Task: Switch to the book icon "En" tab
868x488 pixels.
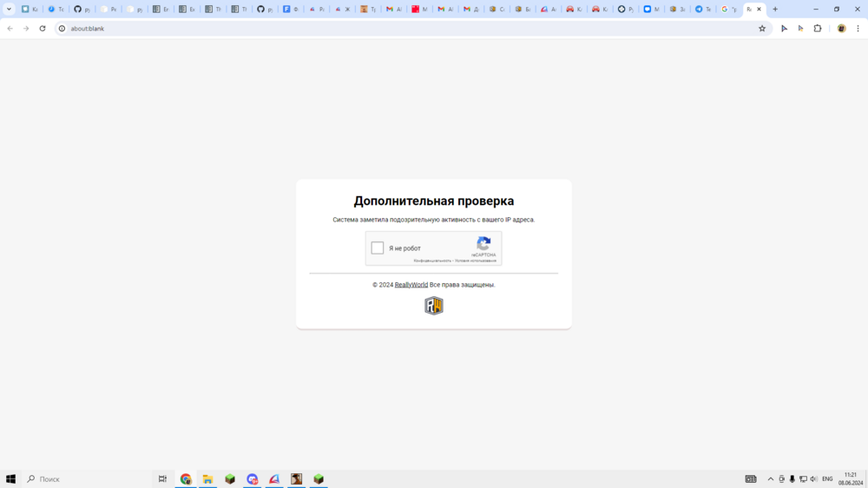Action: tap(161, 9)
